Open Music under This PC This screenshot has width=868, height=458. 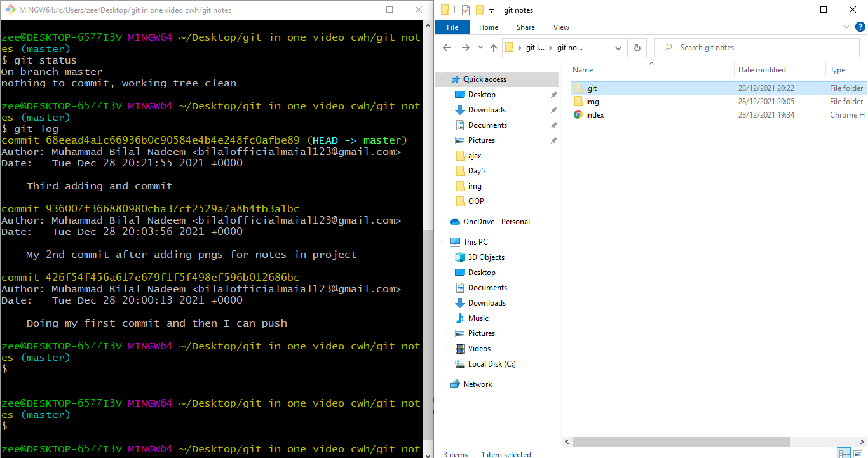478,318
